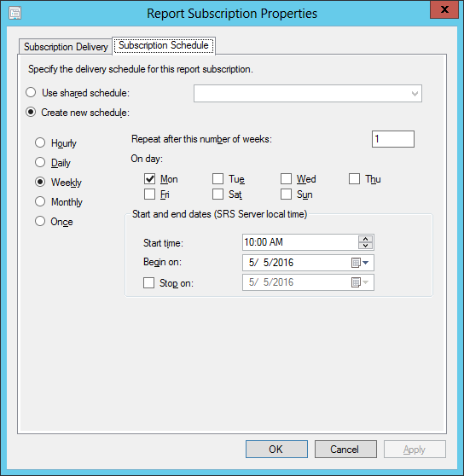Viewport: 464px width, 476px height.
Task: Select the Subscription Schedule tab
Action: point(164,45)
